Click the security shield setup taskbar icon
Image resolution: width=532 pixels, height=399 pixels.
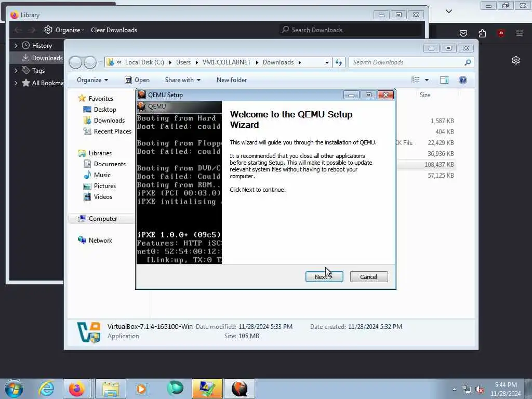click(207, 389)
